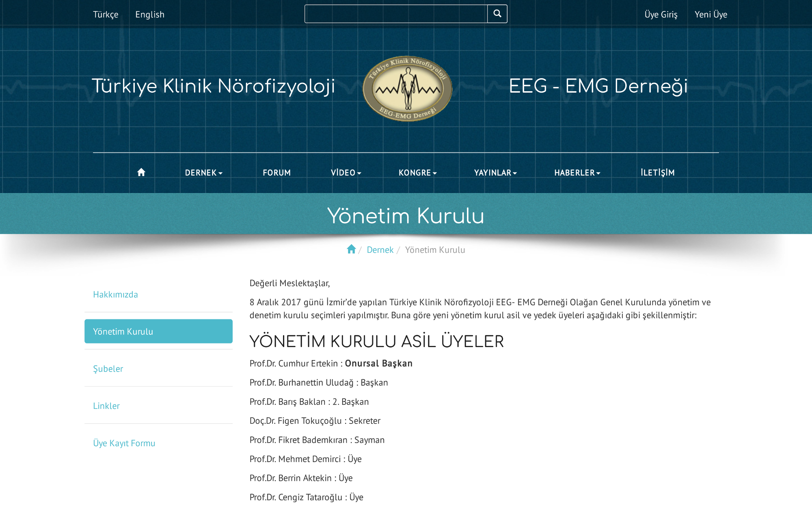
Task: Expand the YAYINLAR dropdown menu
Action: 495,173
